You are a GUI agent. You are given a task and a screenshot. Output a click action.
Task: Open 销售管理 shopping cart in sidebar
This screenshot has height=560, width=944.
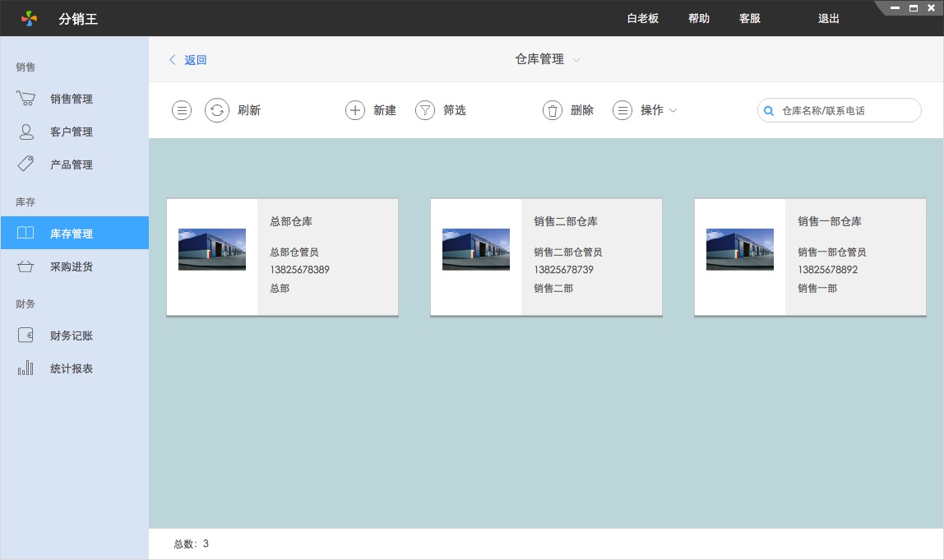[71, 99]
